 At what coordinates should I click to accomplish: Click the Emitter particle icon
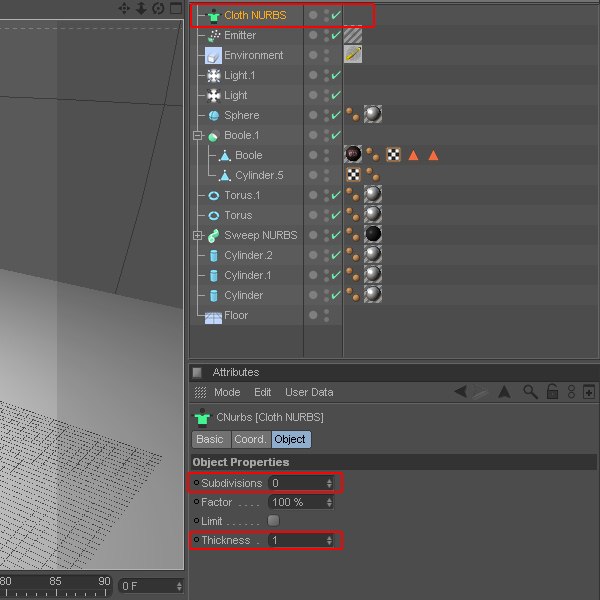[x=214, y=36]
